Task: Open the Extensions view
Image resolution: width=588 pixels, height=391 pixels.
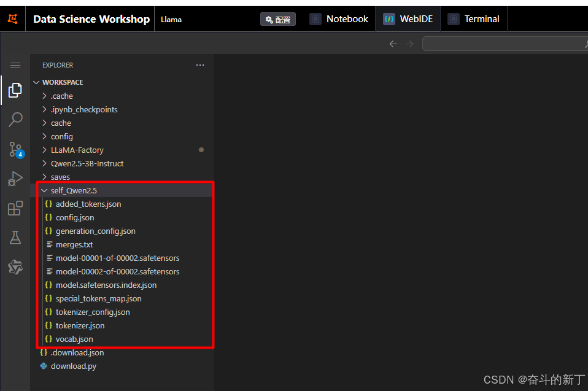Action: pyautogui.click(x=15, y=208)
